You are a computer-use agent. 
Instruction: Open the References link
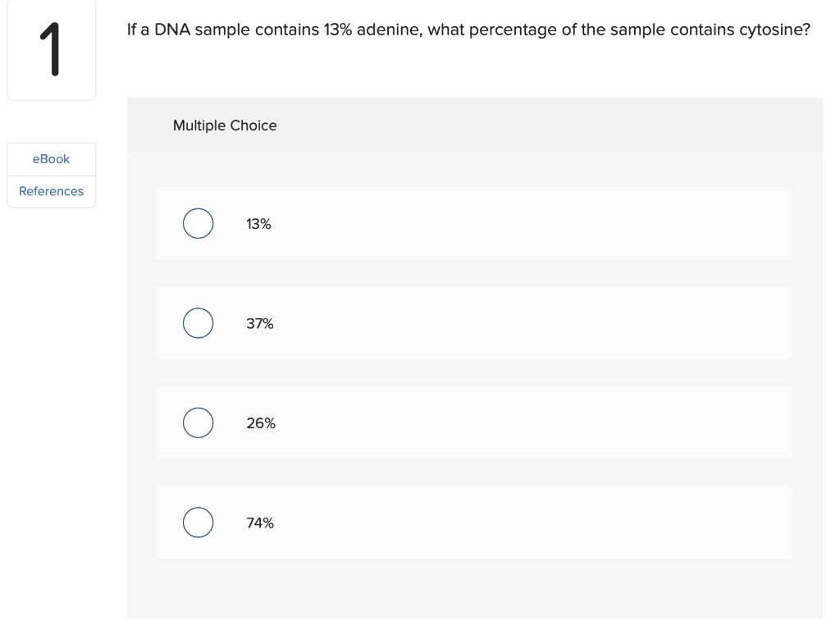[x=51, y=191]
